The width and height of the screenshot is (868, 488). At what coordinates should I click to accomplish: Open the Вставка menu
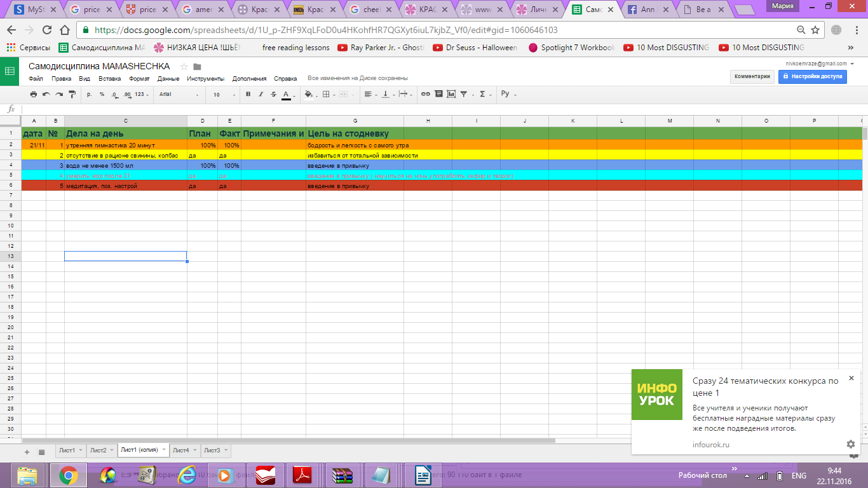[x=109, y=79]
